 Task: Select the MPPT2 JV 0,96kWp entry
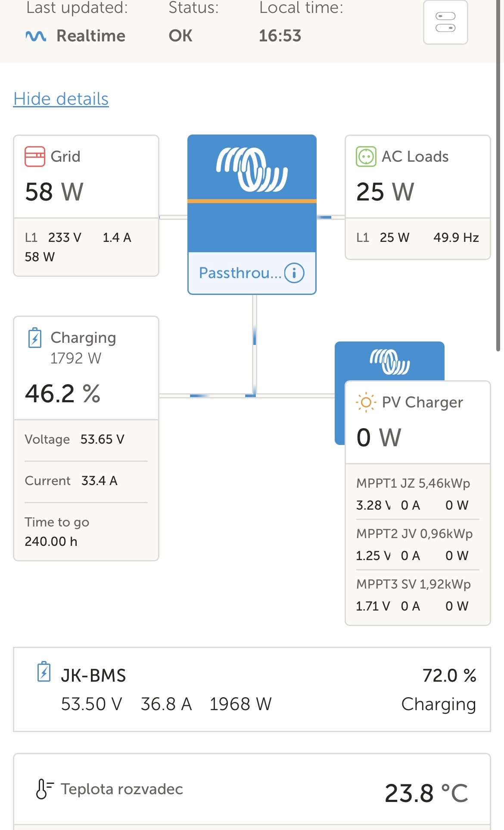414,534
